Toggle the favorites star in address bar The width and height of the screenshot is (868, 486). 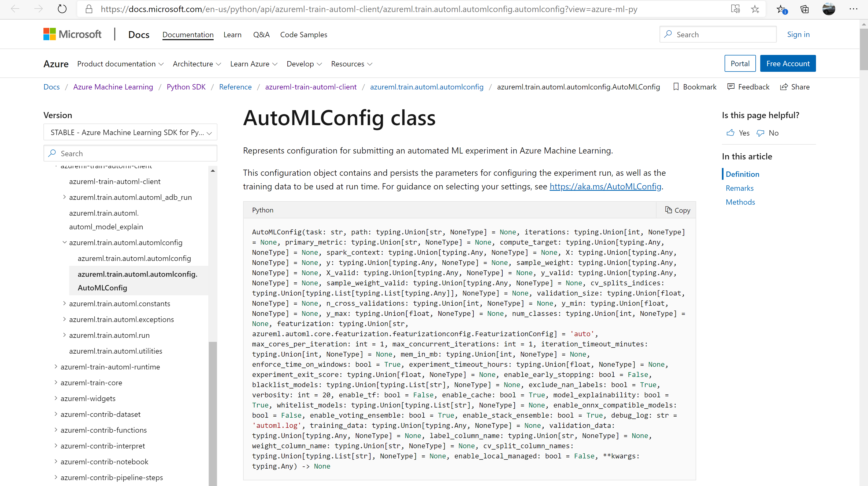click(x=755, y=9)
